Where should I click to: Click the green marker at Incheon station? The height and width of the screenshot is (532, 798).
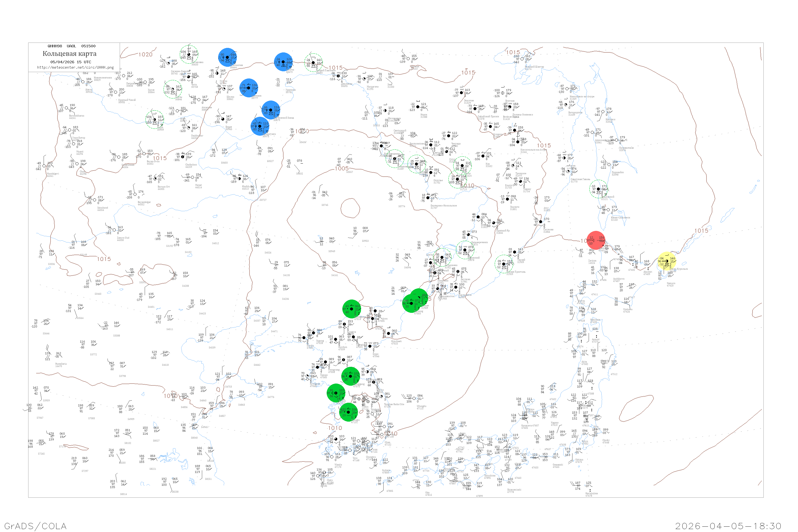336,393
